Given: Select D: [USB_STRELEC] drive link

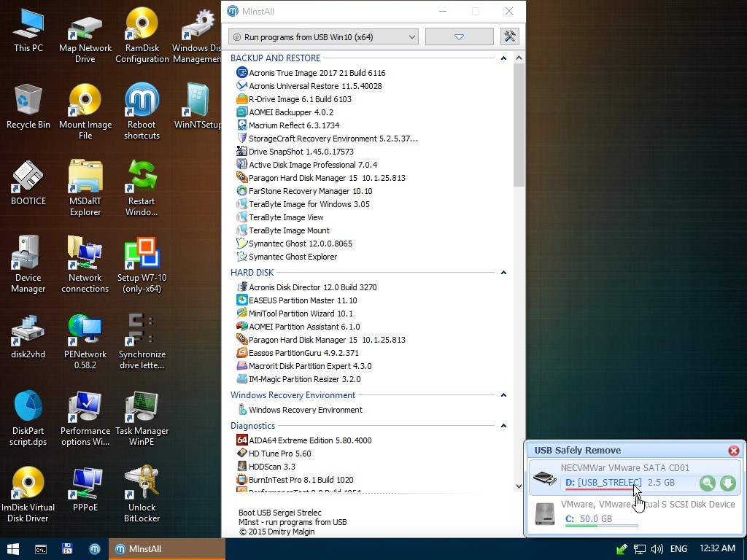Looking at the screenshot, I should pyautogui.click(x=603, y=483).
